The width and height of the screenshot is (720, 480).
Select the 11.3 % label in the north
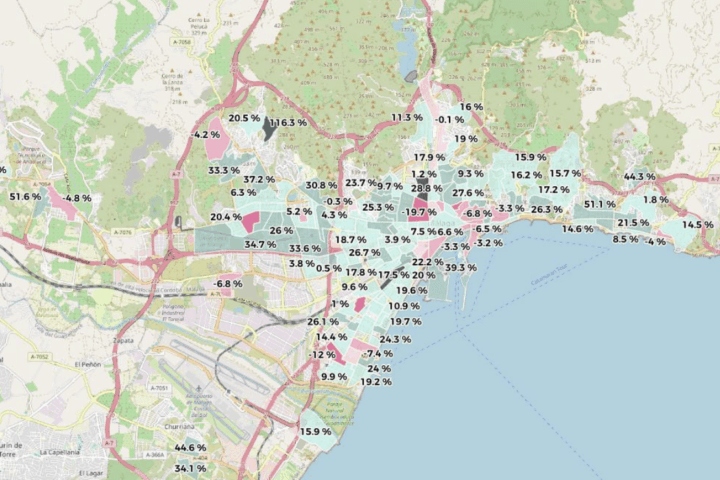click(x=407, y=118)
